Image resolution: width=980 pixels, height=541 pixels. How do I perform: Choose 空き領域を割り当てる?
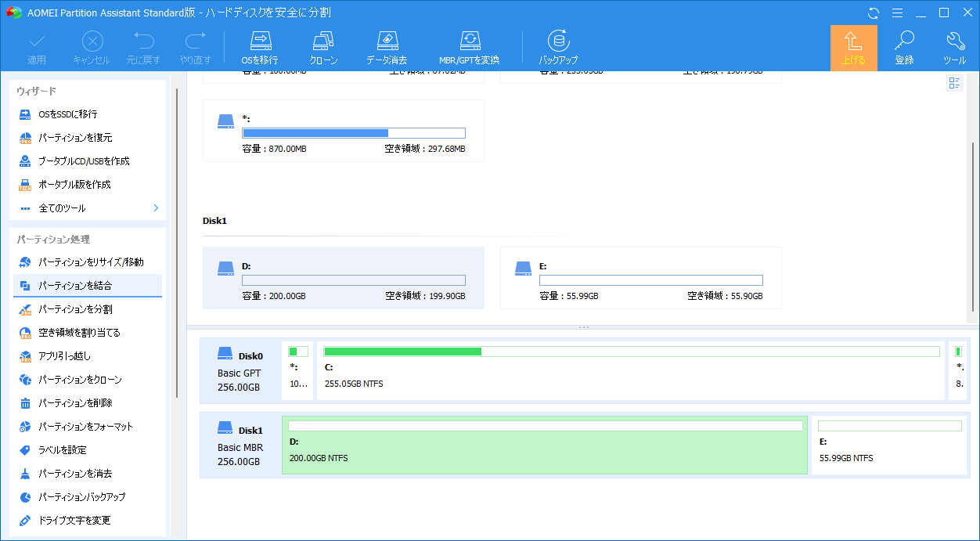click(x=88, y=333)
